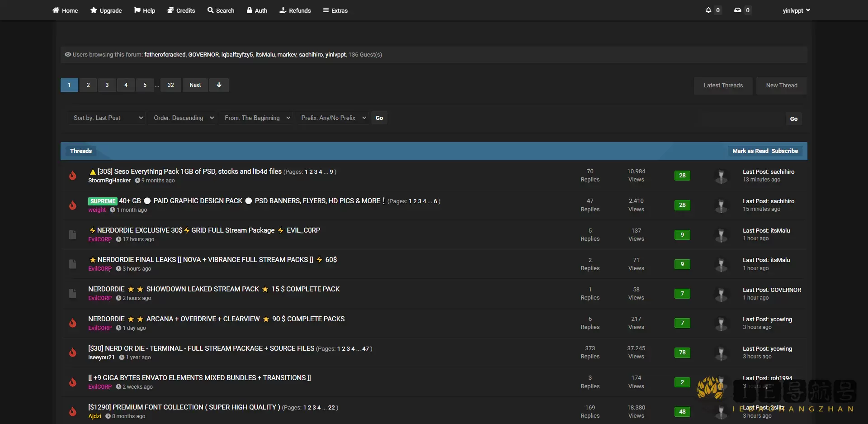
Task: Click the down arrow jump icon after Next
Action: tap(219, 85)
